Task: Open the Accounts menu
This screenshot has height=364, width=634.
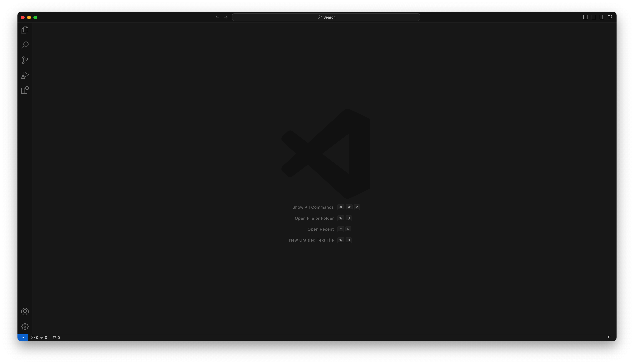Action: pyautogui.click(x=25, y=311)
